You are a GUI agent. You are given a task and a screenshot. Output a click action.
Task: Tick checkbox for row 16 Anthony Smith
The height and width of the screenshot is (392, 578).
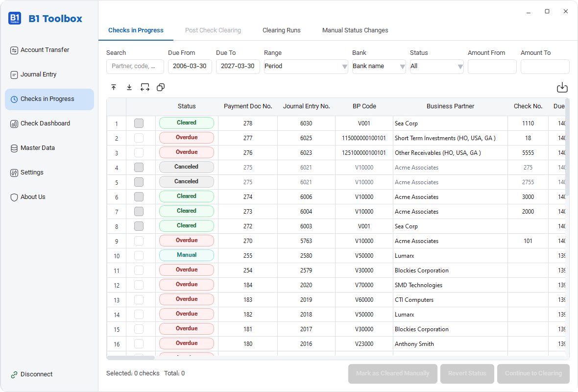click(x=139, y=343)
